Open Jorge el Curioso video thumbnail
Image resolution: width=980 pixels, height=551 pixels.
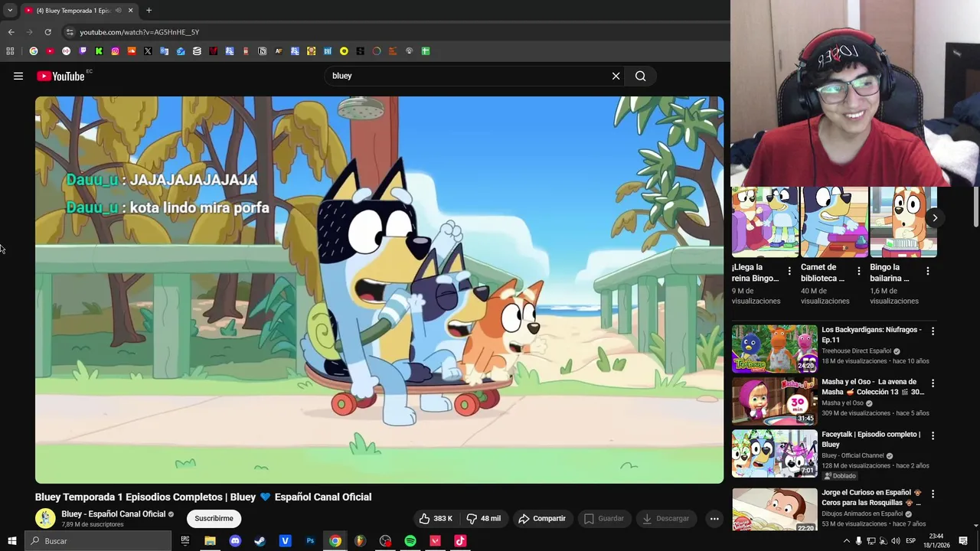[774, 510]
